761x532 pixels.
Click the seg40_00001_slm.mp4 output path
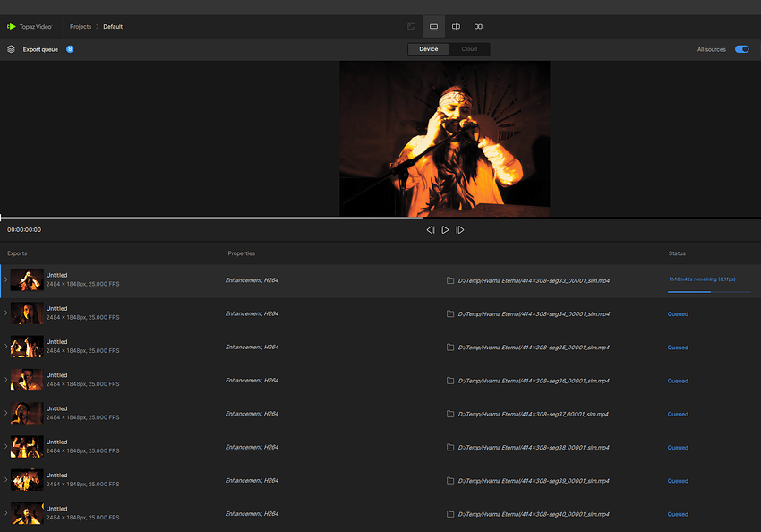point(534,514)
